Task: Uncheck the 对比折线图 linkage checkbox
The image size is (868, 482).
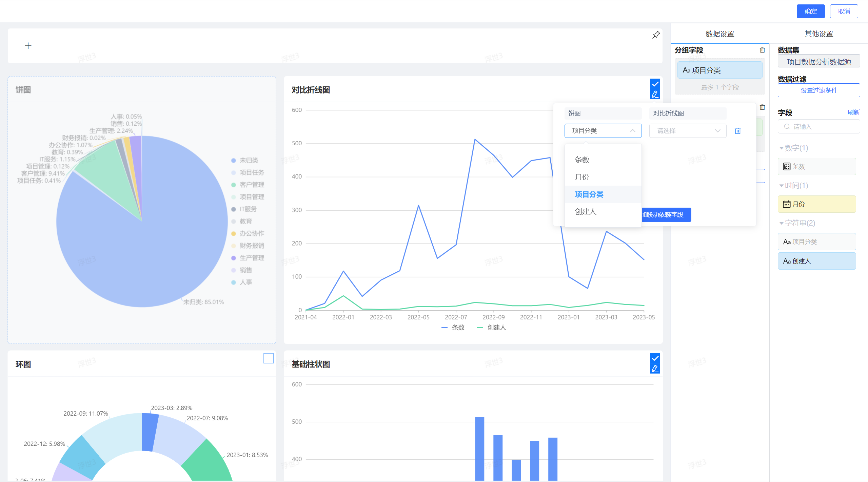Action: (655, 84)
